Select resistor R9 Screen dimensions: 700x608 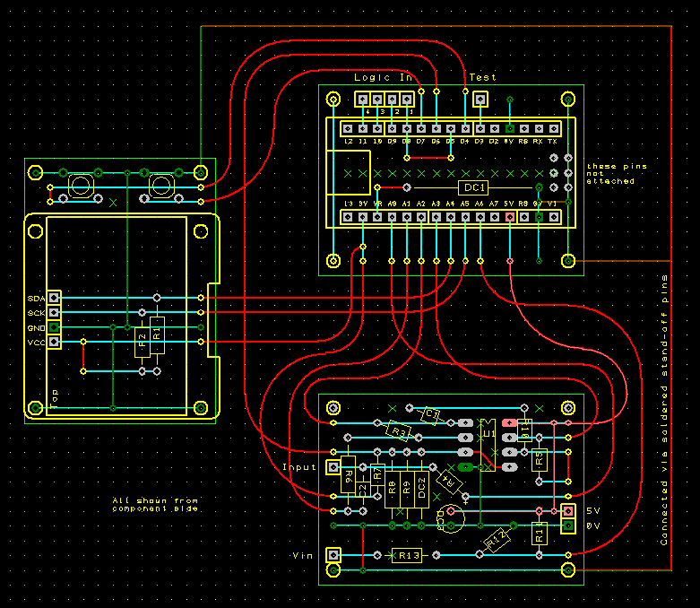pyautogui.click(x=407, y=489)
